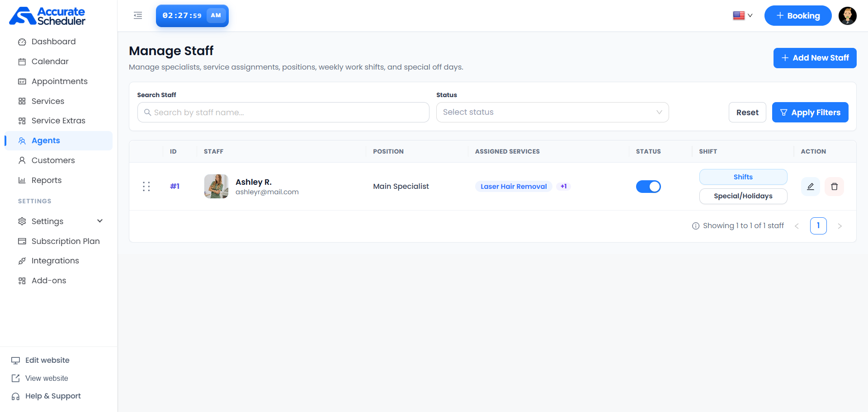This screenshot has width=868, height=412.
Task: Open the language flag dropdown
Action: tap(743, 16)
